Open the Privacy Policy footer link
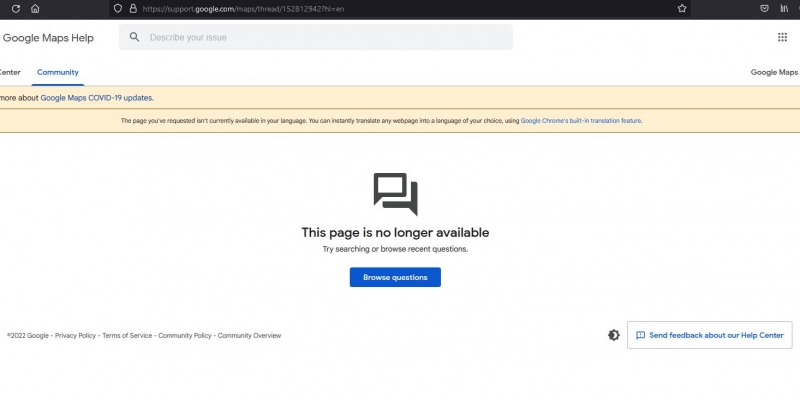800x400 pixels. (x=75, y=336)
